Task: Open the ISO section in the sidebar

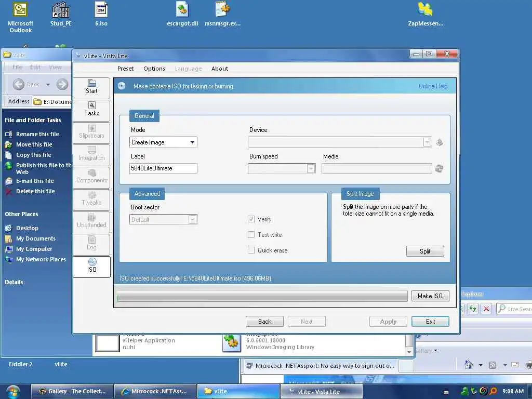Action: click(x=91, y=267)
